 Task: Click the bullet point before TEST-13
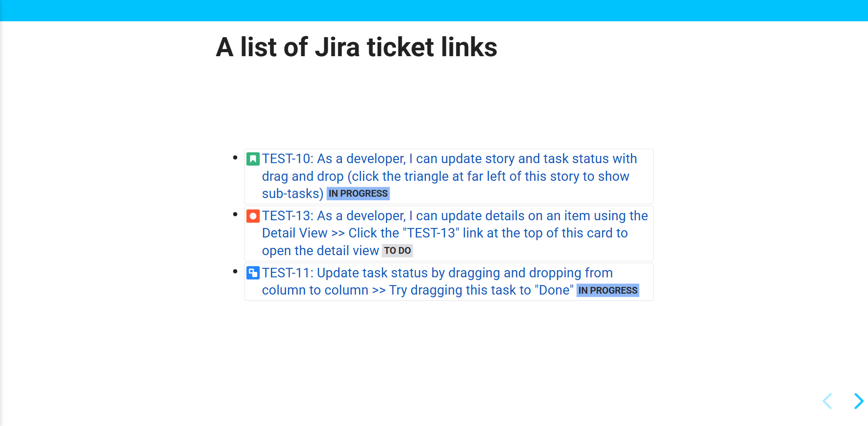235,214
